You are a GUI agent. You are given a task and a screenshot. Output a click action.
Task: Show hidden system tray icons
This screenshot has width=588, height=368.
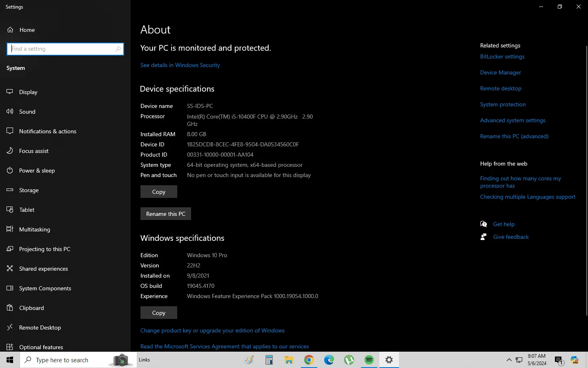pos(509,360)
